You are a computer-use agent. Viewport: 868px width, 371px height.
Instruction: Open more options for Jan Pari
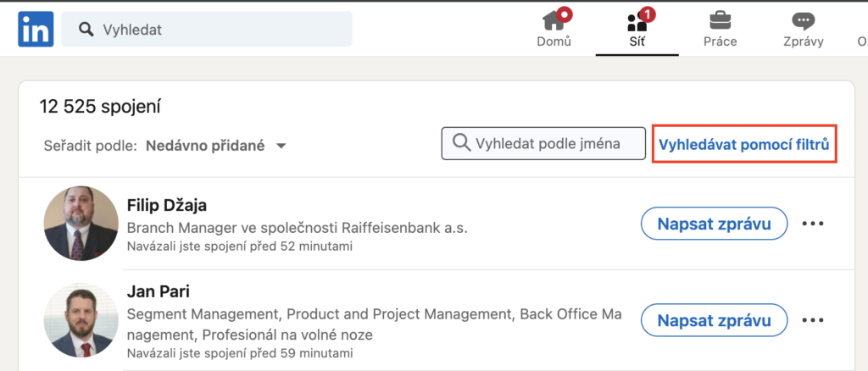pos(813,319)
